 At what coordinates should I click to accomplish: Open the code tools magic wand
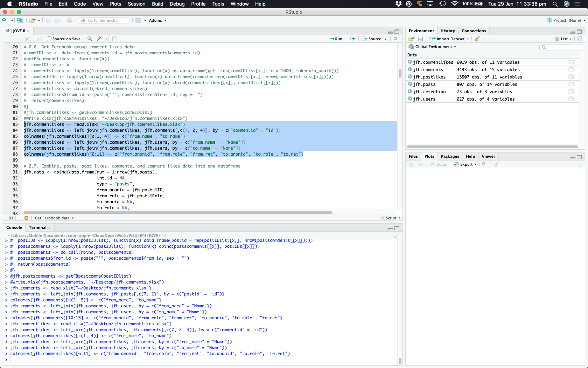(100, 39)
